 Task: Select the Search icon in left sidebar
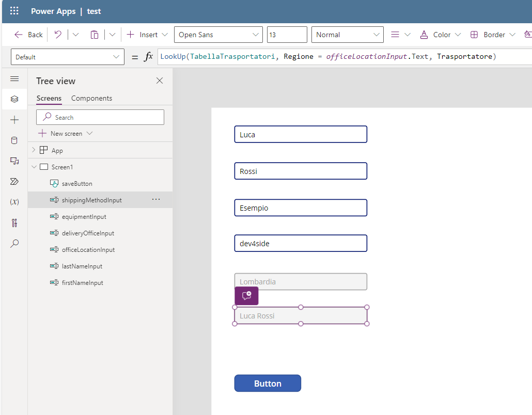click(x=14, y=243)
